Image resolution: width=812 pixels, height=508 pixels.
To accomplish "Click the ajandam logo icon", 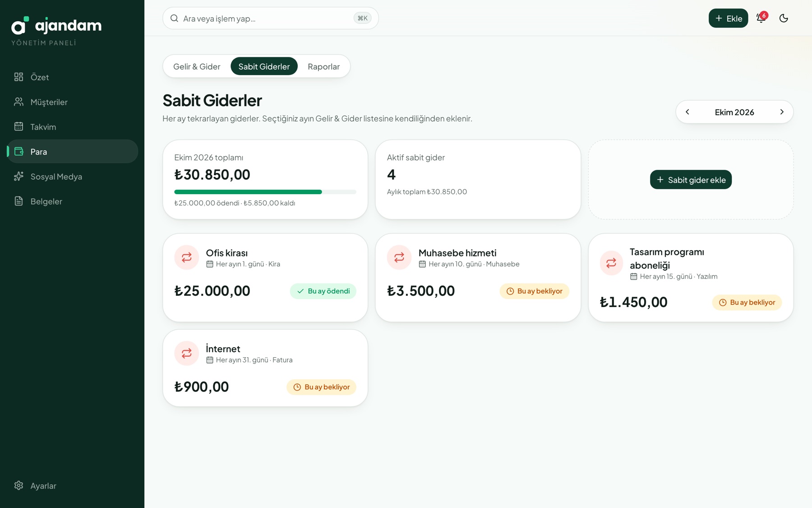I will click(x=20, y=26).
